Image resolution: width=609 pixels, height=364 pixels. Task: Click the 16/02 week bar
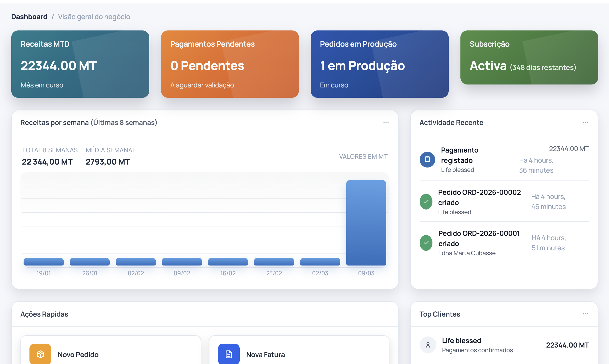click(228, 262)
